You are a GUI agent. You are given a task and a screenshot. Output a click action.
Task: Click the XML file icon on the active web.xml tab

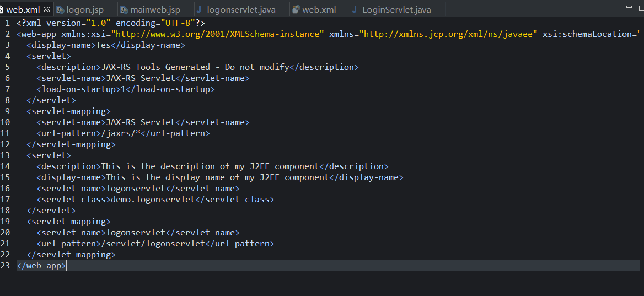(x=2, y=10)
